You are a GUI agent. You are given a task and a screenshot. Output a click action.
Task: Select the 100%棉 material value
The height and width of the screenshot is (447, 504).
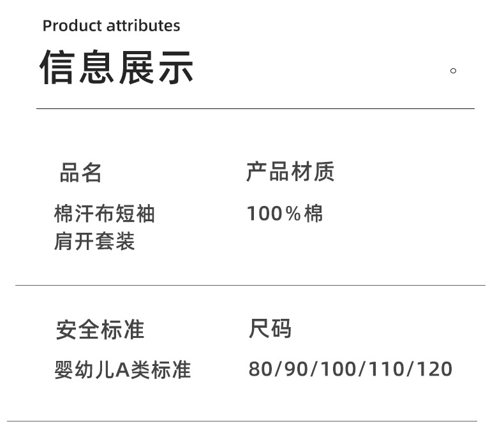click(x=285, y=214)
